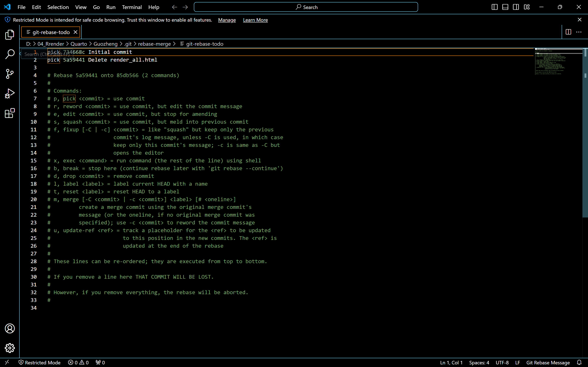Image resolution: width=588 pixels, height=367 pixels.
Task: Toggle the secondary side bar layout button
Action: click(x=516, y=7)
